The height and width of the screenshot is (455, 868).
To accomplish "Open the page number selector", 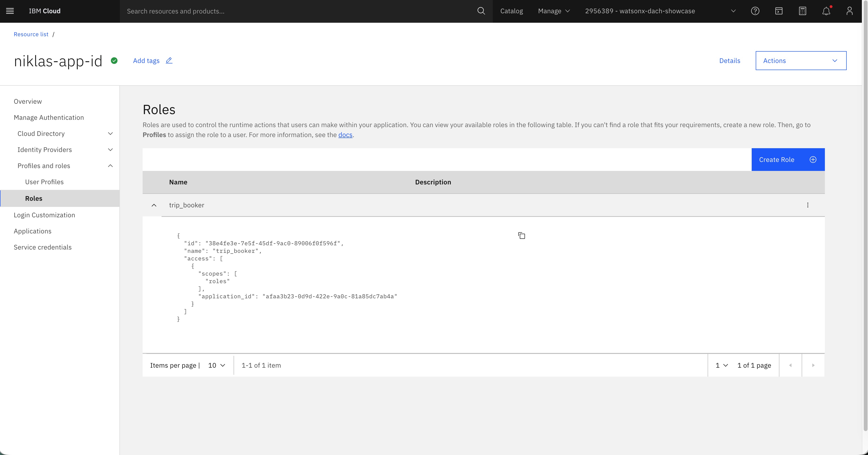I will [722, 366].
